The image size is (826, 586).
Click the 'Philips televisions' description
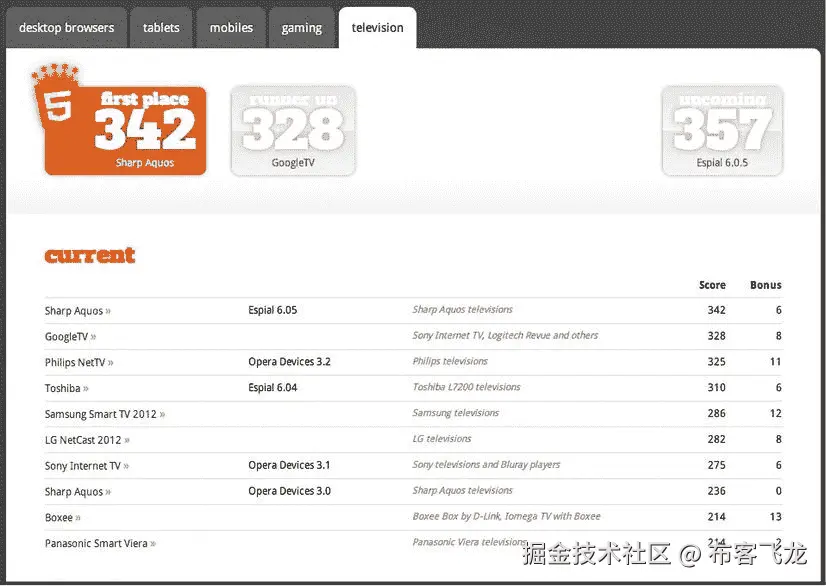[x=450, y=362]
